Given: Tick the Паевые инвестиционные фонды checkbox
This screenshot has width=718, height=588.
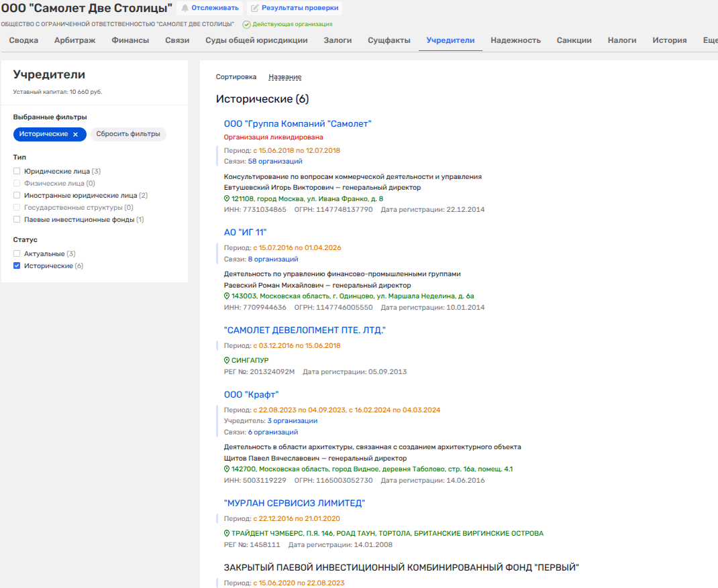Looking at the screenshot, I should (17, 220).
